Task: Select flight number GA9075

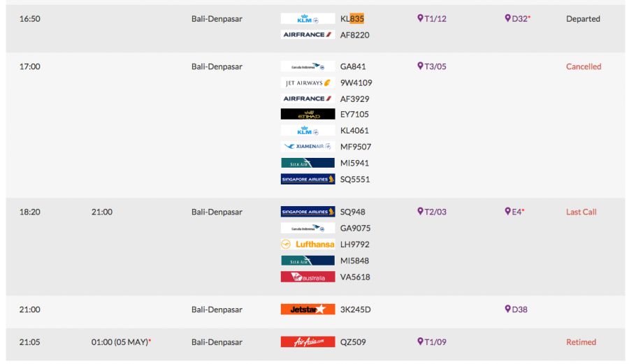Action: pos(356,228)
